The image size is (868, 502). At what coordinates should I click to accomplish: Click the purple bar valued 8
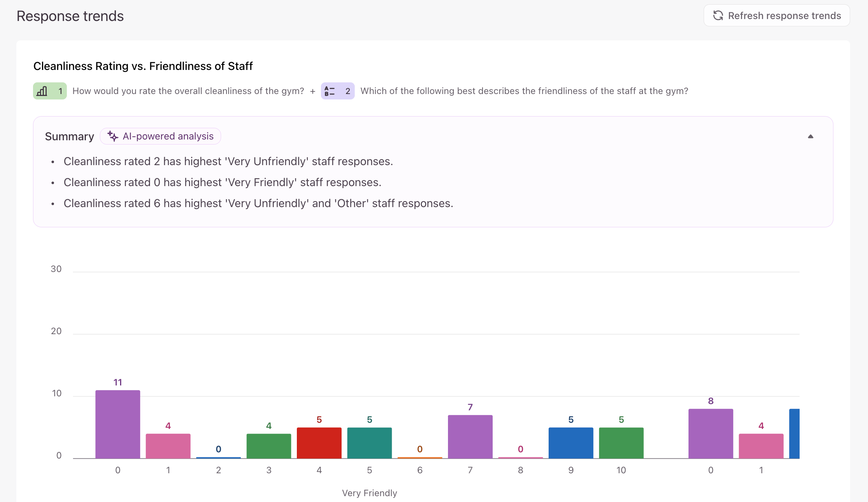coord(711,434)
